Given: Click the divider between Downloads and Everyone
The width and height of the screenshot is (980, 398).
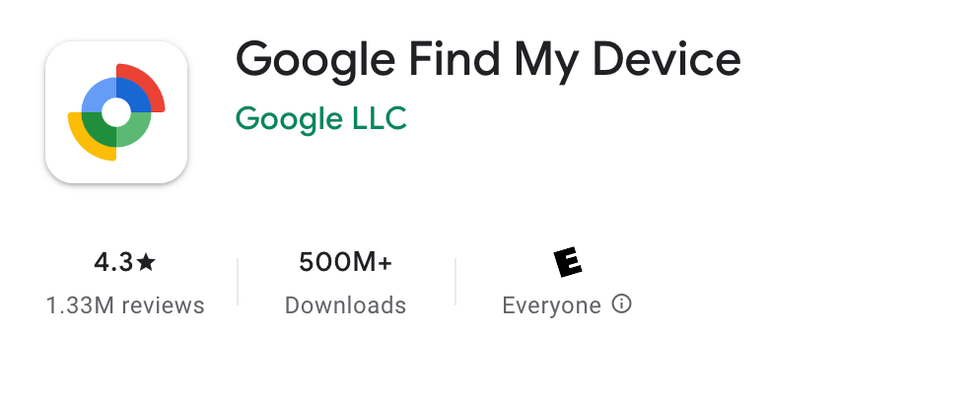Looking at the screenshot, I should (x=455, y=282).
